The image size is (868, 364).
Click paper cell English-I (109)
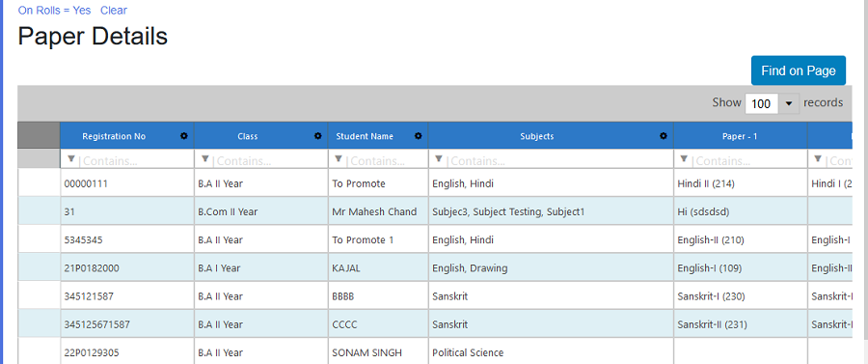pyautogui.click(x=741, y=268)
